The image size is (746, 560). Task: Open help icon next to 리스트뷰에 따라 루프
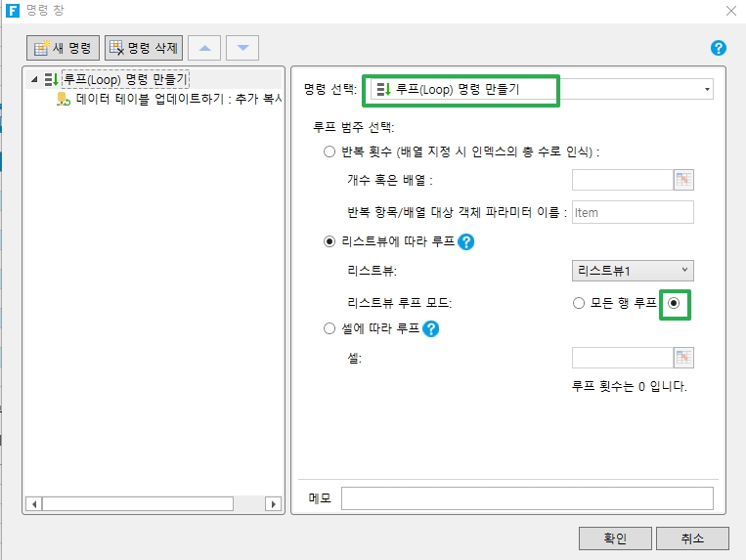466,241
